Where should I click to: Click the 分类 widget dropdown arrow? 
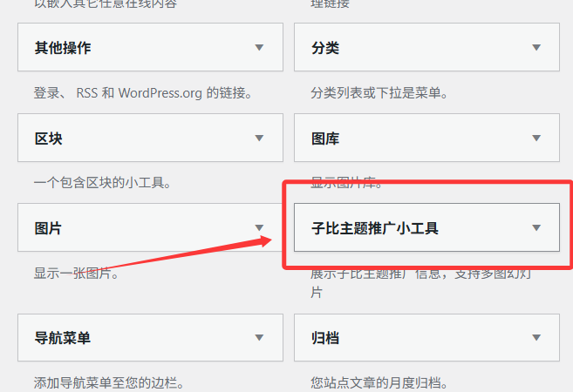(536, 48)
